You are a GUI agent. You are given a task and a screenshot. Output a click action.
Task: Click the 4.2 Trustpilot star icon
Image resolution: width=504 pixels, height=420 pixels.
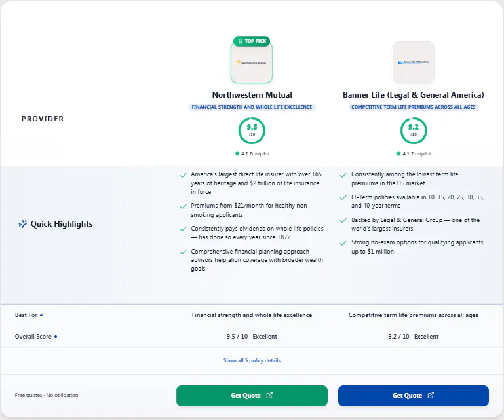tap(237, 153)
